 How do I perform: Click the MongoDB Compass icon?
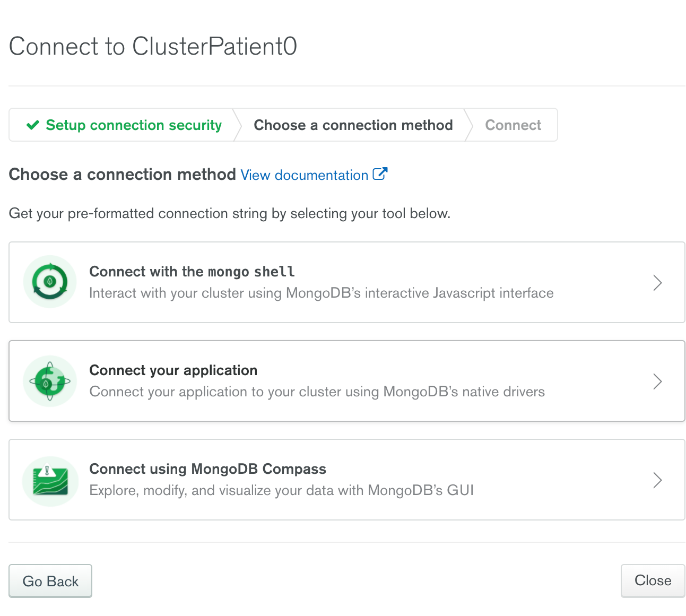coord(50,480)
